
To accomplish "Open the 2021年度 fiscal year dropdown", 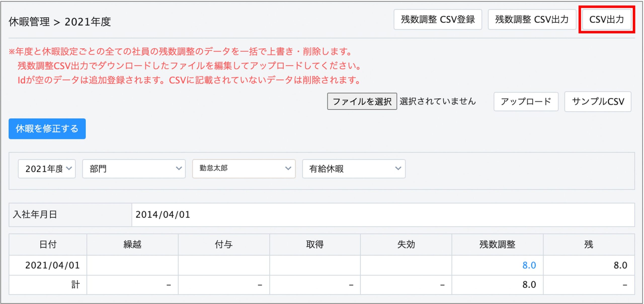I will coord(47,169).
